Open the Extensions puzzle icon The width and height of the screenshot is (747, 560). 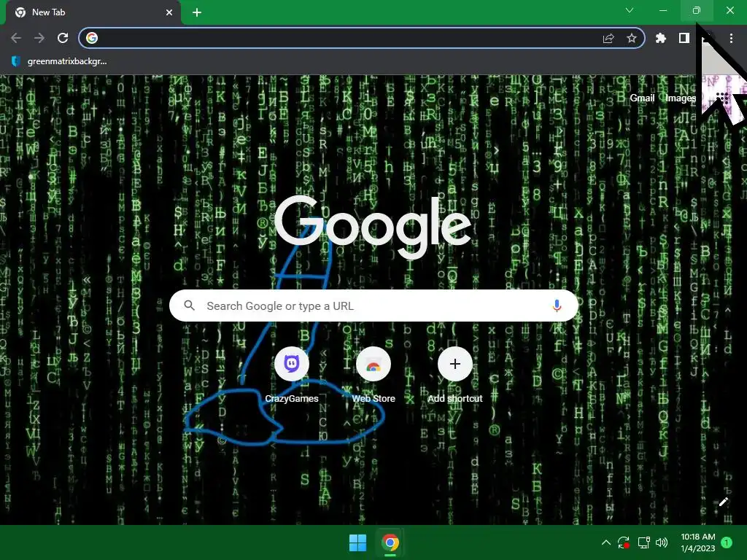[661, 38]
